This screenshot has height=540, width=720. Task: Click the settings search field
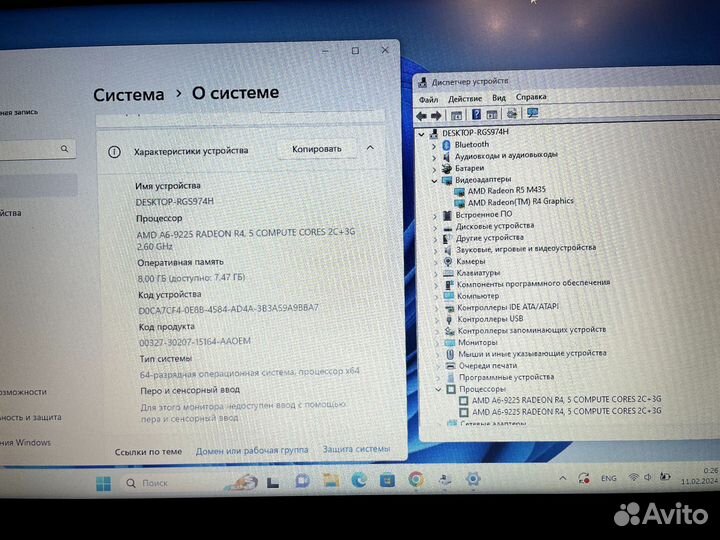37,150
